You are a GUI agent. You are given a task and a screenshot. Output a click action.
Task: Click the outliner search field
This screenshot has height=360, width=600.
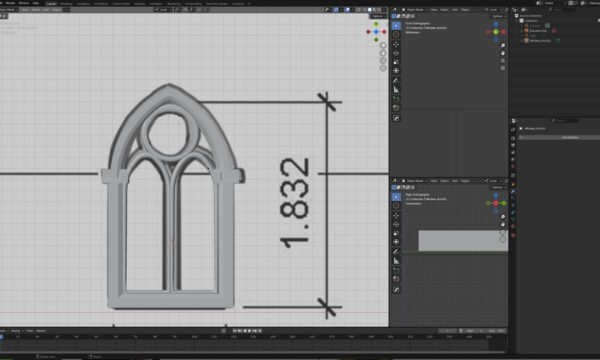click(562, 10)
